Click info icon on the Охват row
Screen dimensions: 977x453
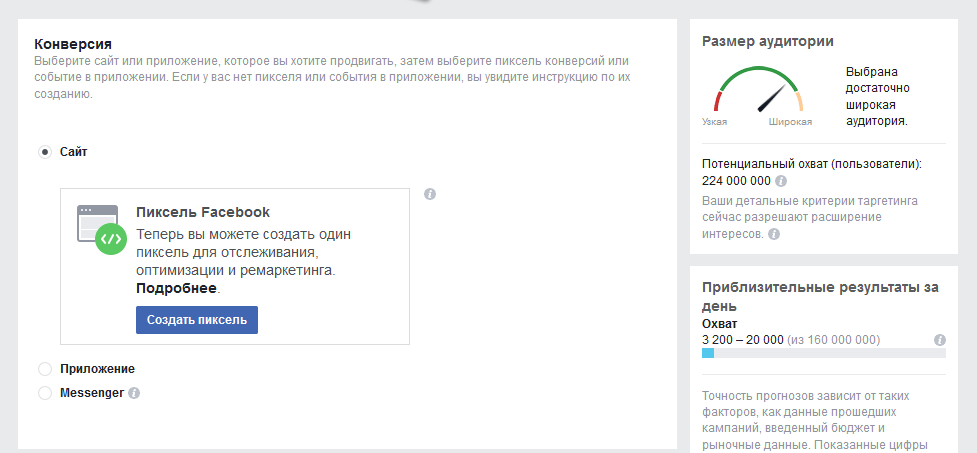940,340
